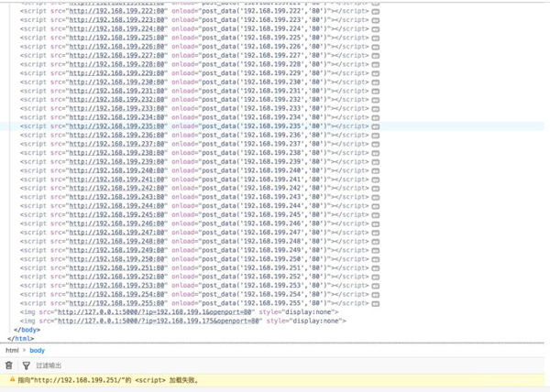
Task: Click the event badge on 192.168.199.242 script row
Action: click(x=375, y=189)
